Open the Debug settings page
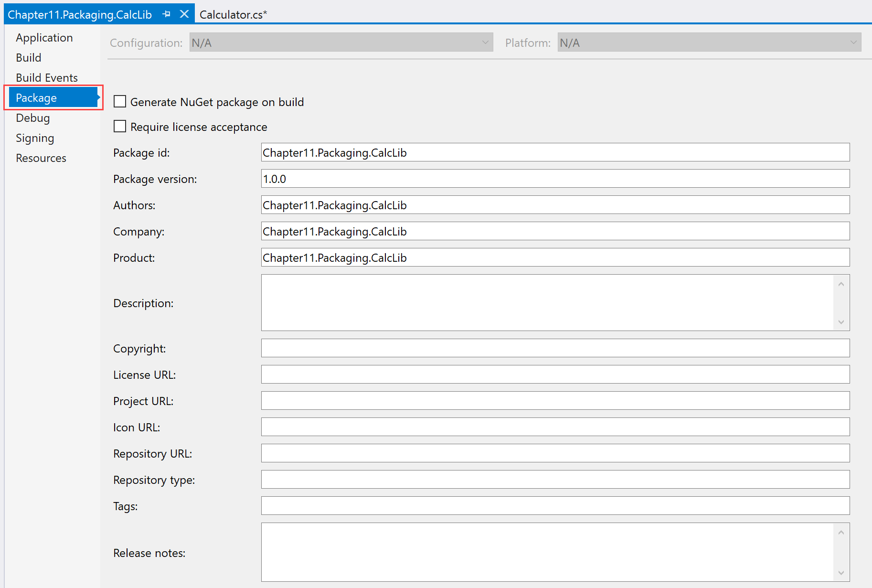 (33, 118)
